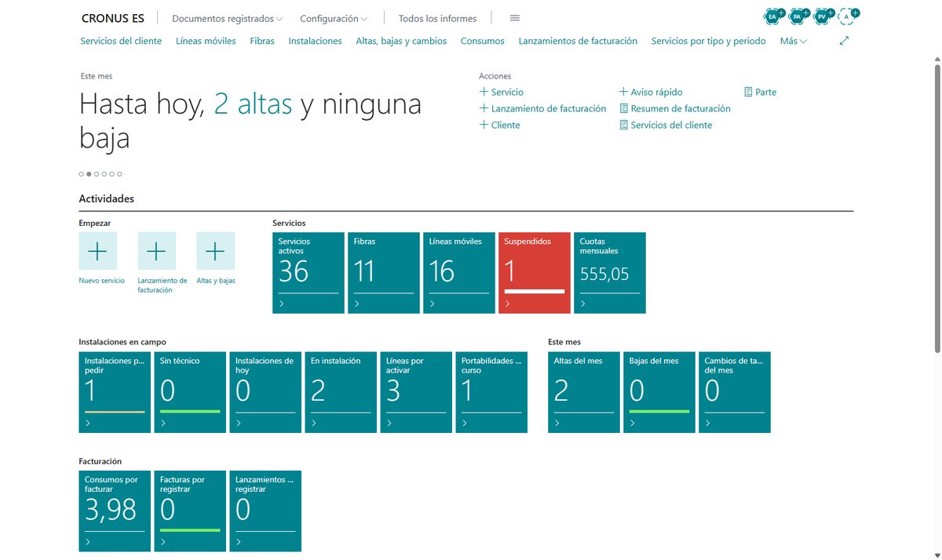
Task: Open the Instalaciones por pedir tile
Action: coord(115,392)
